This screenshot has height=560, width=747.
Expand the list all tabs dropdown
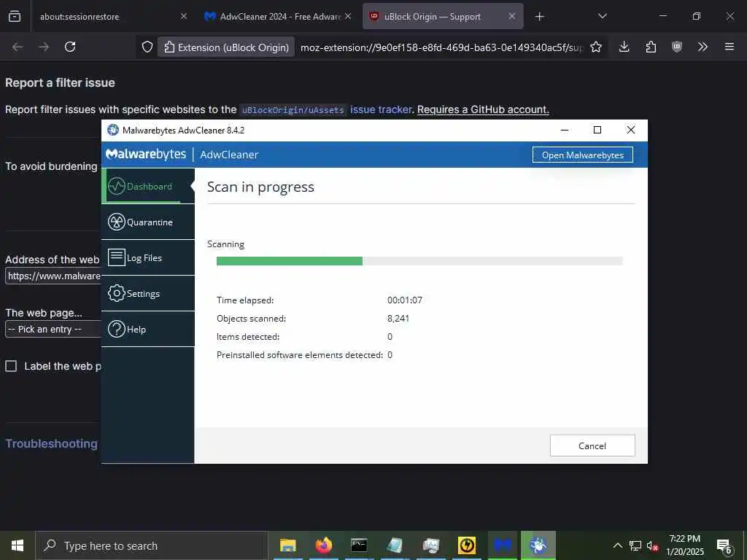pyautogui.click(x=602, y=16)
